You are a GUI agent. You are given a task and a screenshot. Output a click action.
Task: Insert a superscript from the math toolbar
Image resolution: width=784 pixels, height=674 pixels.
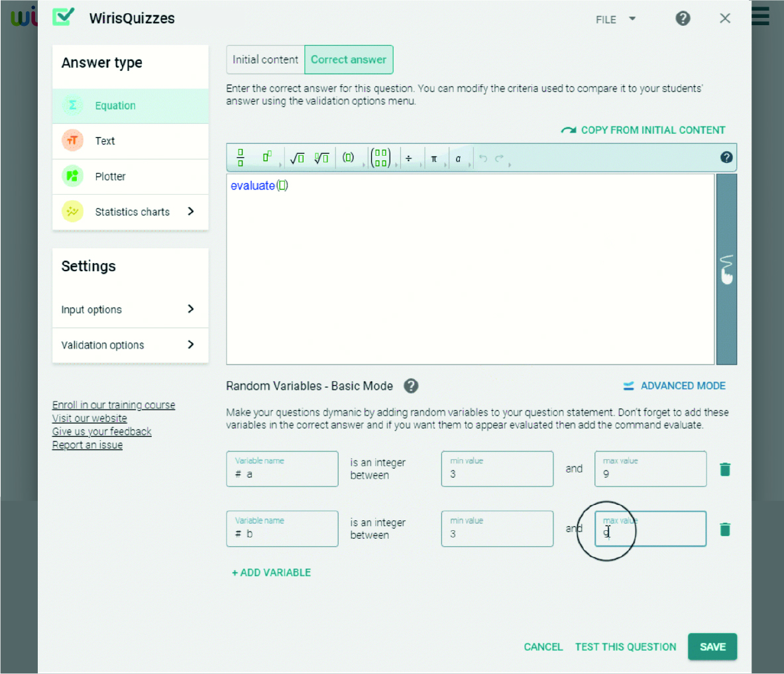[268, 157]
